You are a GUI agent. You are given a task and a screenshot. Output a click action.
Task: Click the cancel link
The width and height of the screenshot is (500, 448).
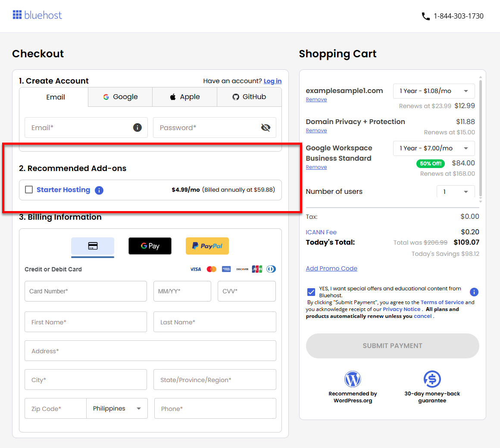tap(422, 316)
